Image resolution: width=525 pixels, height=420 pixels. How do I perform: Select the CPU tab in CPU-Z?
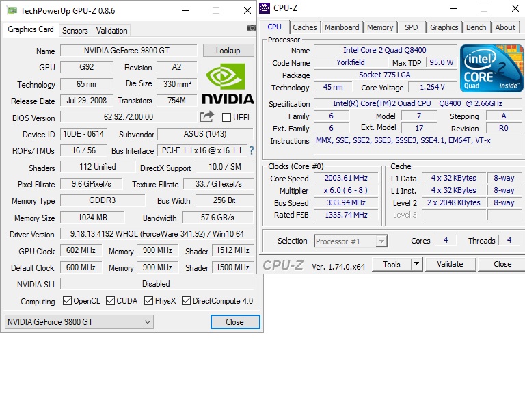point(275,27)
